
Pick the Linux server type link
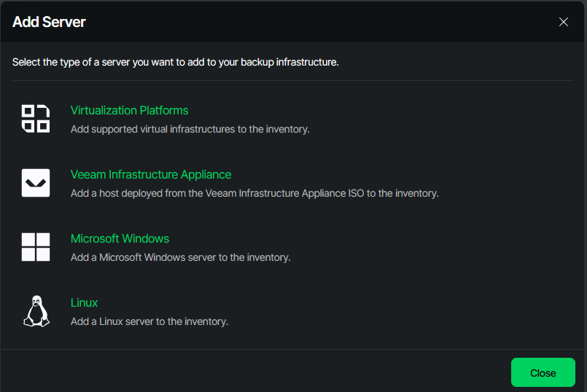point(84,303)
